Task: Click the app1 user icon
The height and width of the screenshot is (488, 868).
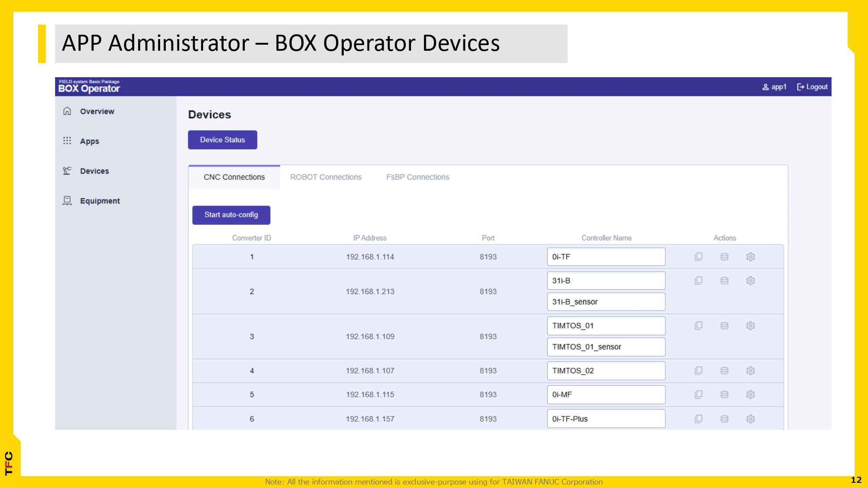Action: (766, 87)
